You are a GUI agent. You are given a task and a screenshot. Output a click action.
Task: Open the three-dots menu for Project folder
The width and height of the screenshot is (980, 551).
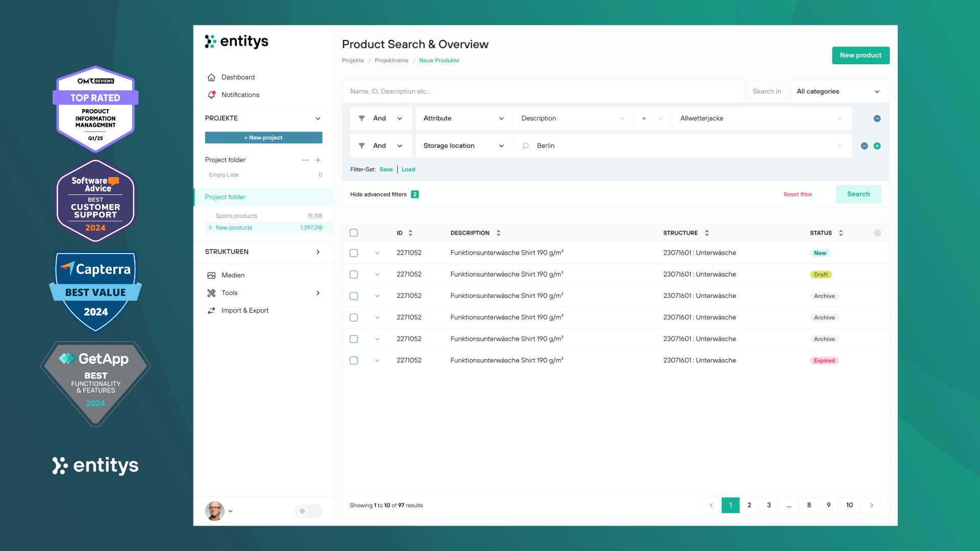coord(305,160)
